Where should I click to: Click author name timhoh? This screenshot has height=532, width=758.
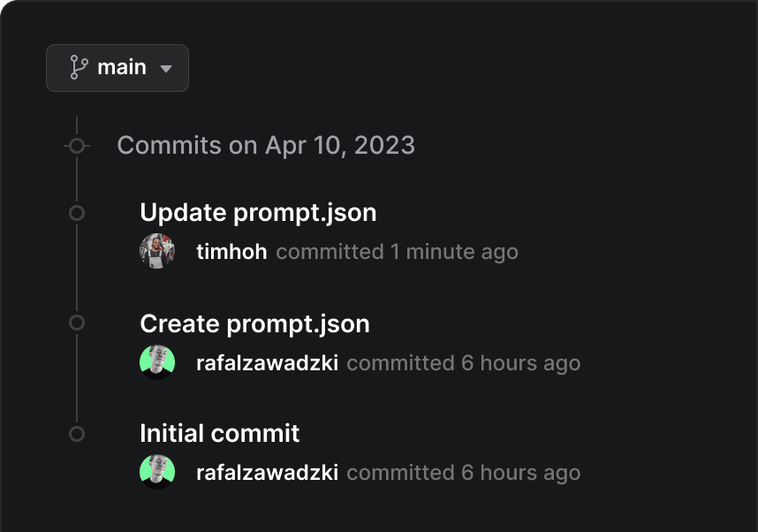[x=231, y=251]
